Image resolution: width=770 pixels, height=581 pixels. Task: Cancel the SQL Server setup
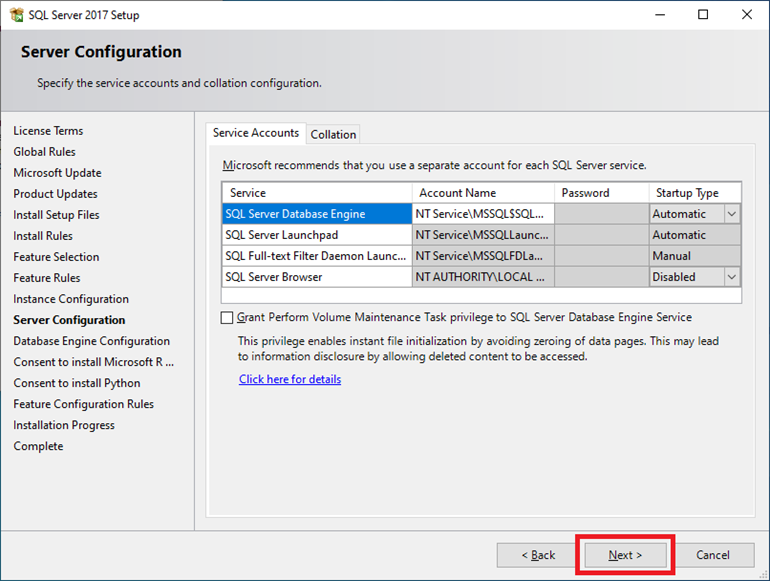coord(713,555)
